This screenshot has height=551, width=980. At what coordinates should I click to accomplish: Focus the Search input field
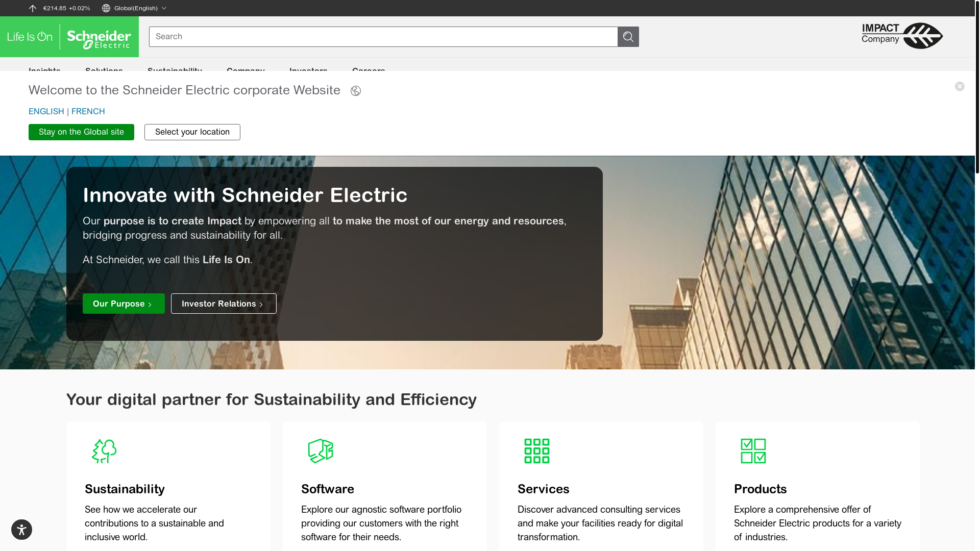click(x=383, y=37)
